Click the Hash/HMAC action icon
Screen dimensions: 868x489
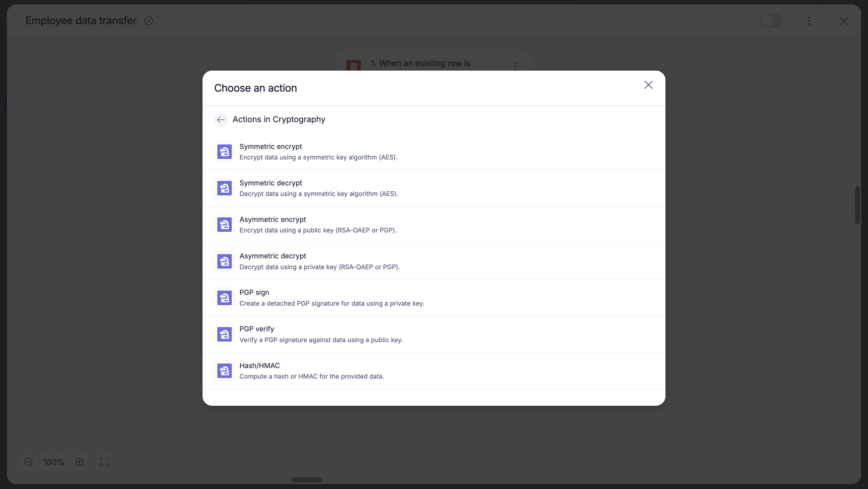[225, 371]
